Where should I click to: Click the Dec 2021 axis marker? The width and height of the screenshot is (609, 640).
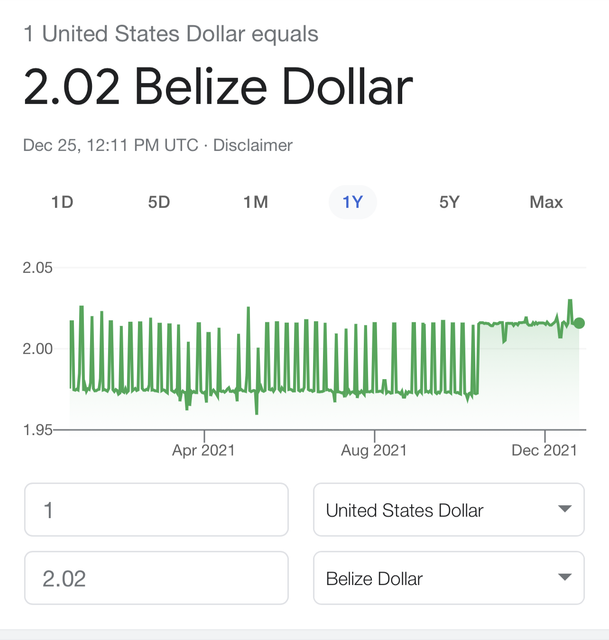[544, 450]
